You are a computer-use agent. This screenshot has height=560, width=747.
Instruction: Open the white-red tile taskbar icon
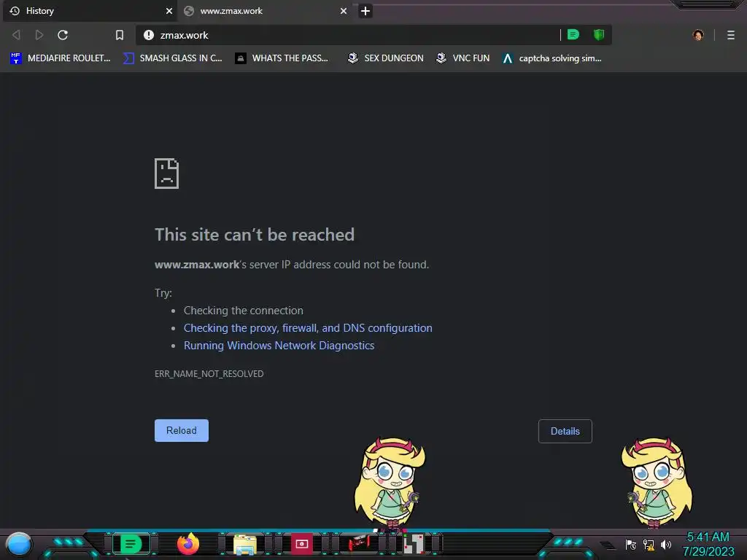[x=414, y=544]
